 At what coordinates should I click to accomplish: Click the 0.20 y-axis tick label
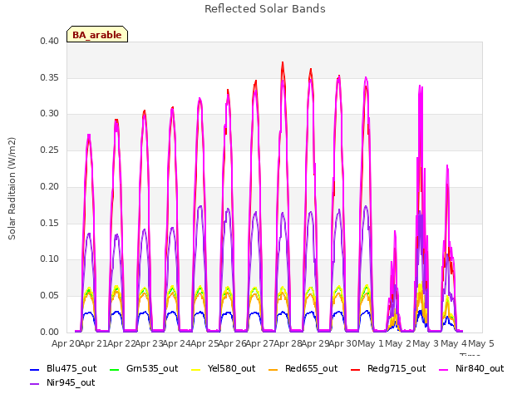pos(49,186)
